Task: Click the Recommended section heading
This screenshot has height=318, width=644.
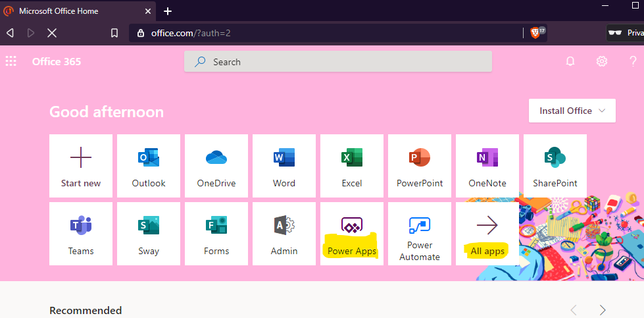Action: 86,310
